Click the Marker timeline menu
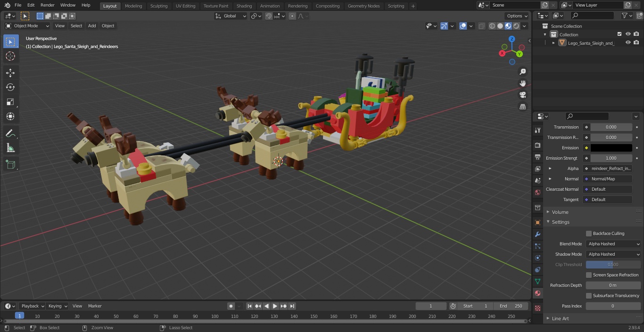 tap(95, 306)
